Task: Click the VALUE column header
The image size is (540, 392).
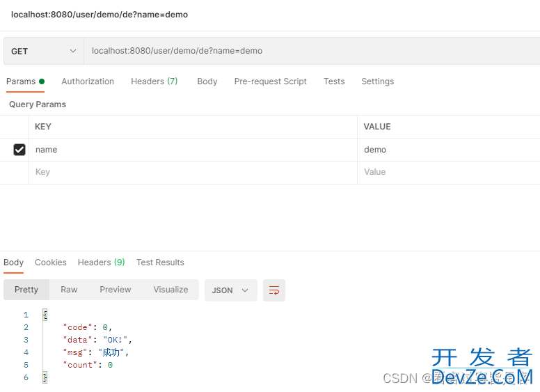Action: [x=377, y=127]
